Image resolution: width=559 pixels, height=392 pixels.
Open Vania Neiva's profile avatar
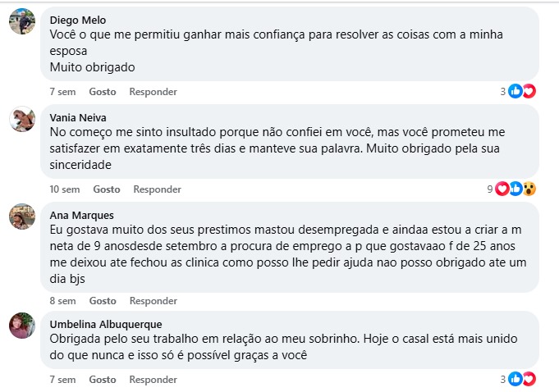click(21, 120)
